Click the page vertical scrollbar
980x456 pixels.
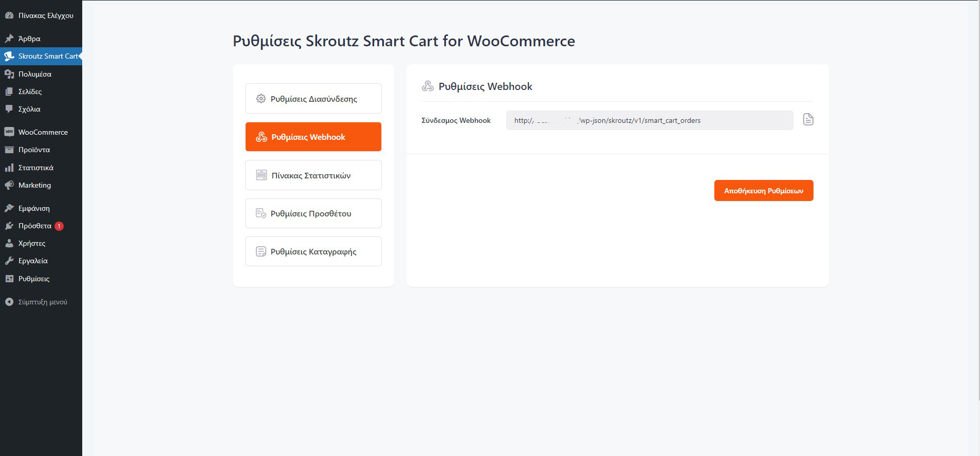[977, 206]
